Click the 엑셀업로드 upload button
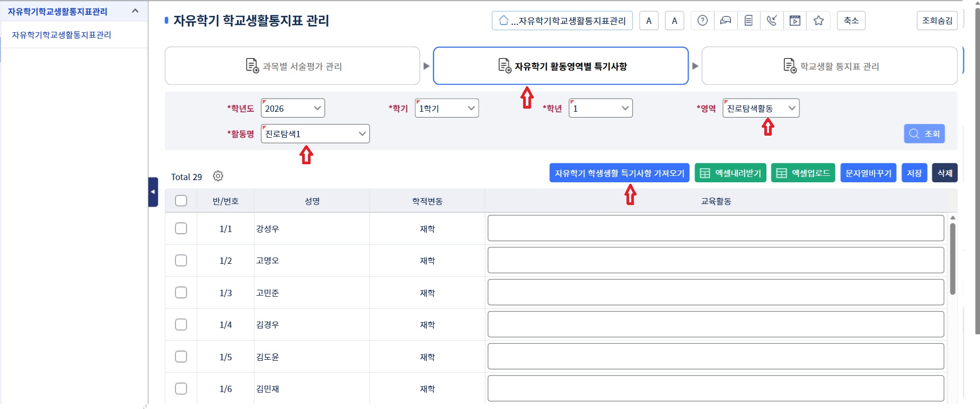Image resolution: width=980 pixels, height=409 pixels. tap(803, 173)
